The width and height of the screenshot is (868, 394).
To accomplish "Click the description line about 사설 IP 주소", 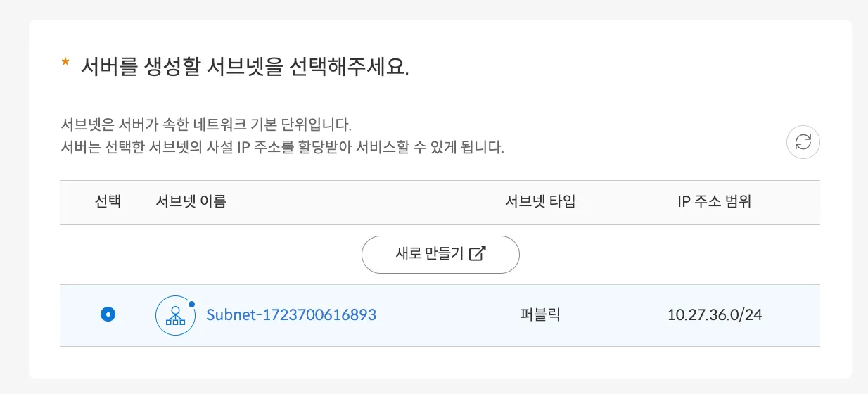I will [283, 148].
